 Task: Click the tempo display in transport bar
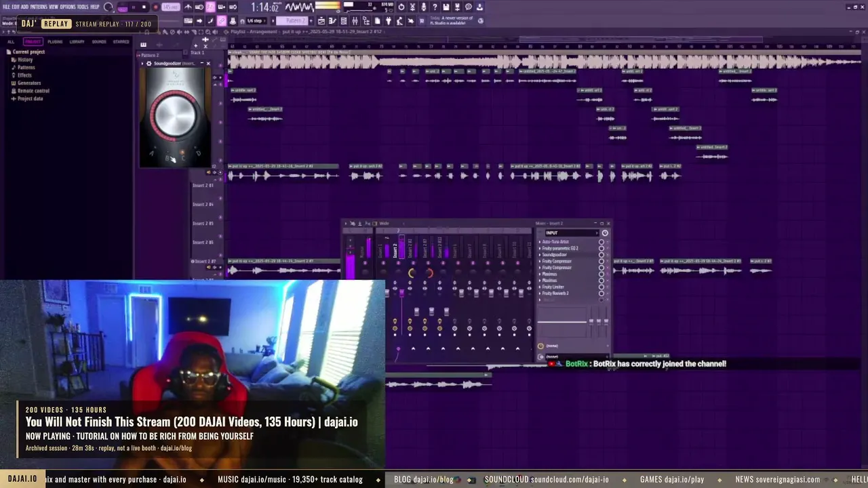(171, 7)
